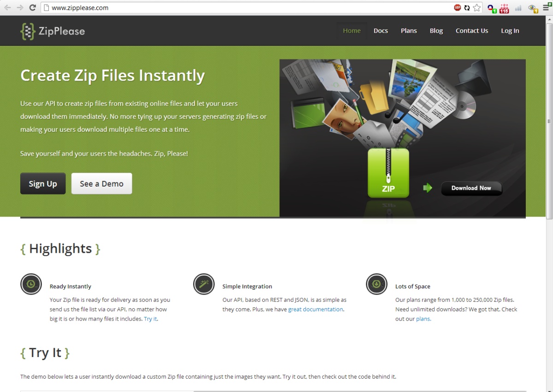Screen dimensions: 553x392
Task: Click the eye extension icon with yellow badge
Action: pyautogui.click(x=533, y=8)
